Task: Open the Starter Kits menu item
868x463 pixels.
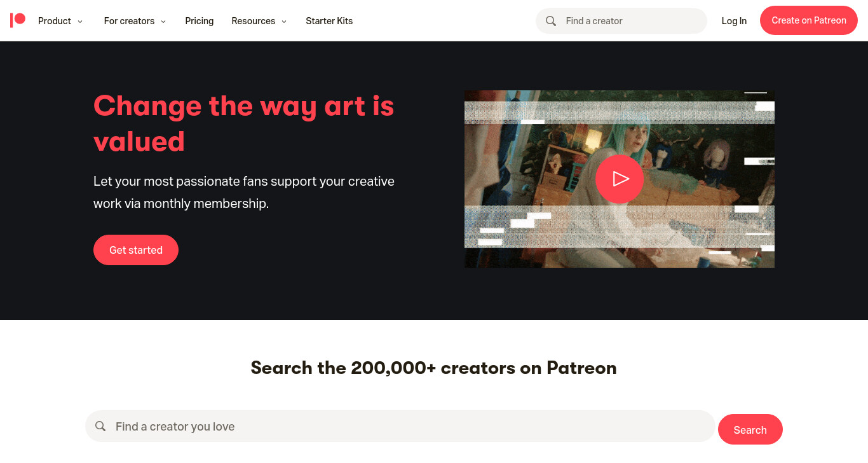Action: (x=329, y=21)
